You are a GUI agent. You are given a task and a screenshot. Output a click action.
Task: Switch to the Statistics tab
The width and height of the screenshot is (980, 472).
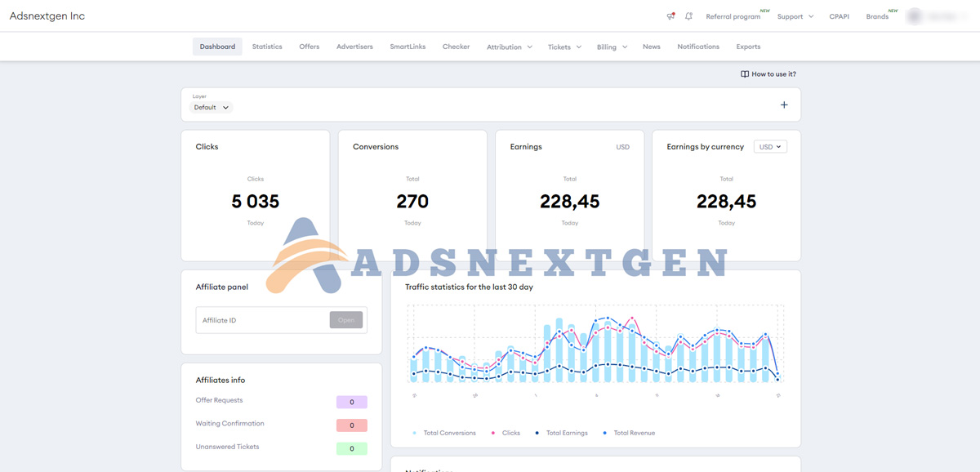[x=267, y=47]
